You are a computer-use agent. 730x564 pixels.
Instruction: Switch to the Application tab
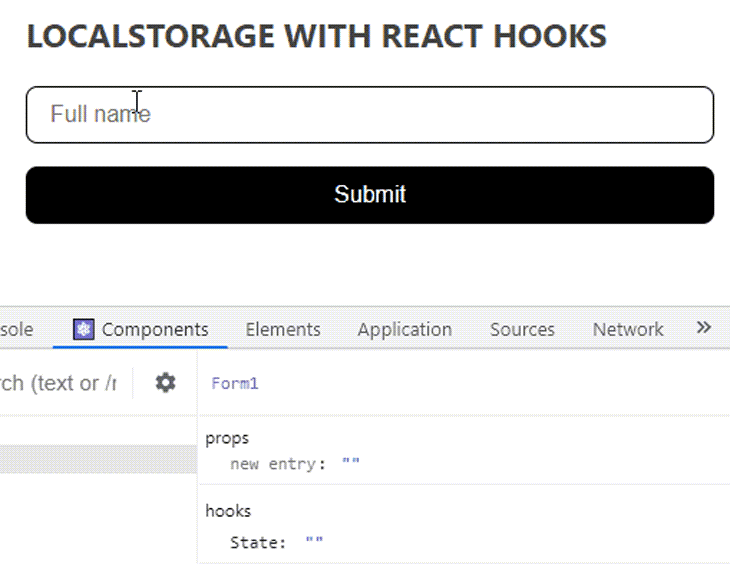[404, 329]
